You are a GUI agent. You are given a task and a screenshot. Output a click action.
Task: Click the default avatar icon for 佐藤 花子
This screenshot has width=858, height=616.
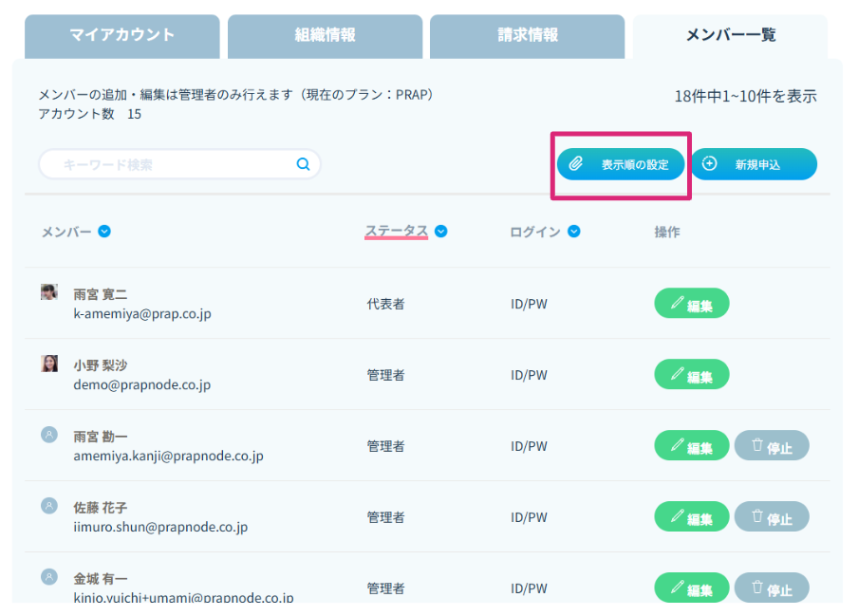[x=49, y=506]
